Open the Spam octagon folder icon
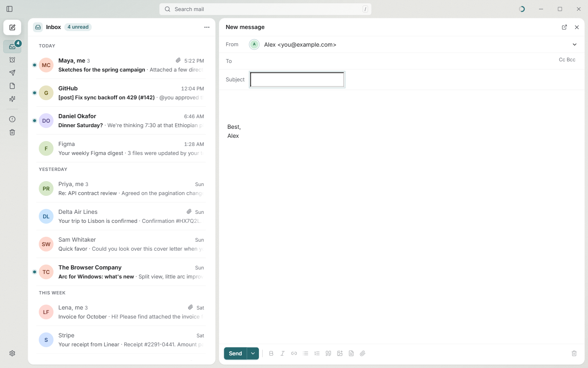Image resolution: width=588 pixels, height=368 pixels. [x=12, y=119]
